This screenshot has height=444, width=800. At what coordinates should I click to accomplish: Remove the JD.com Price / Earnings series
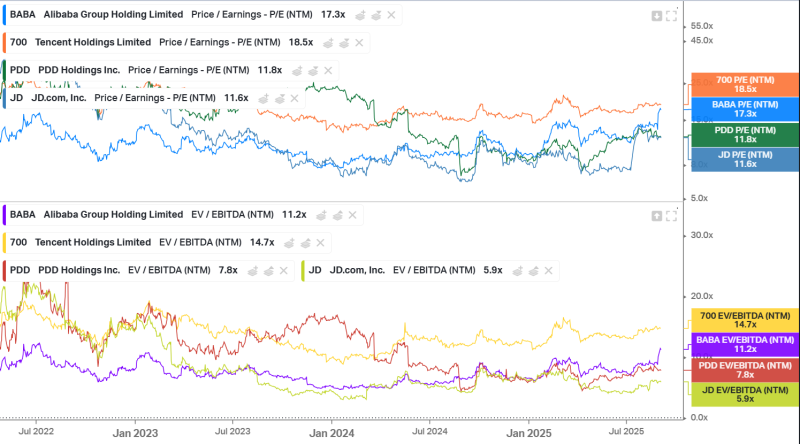tap(294, 98)
